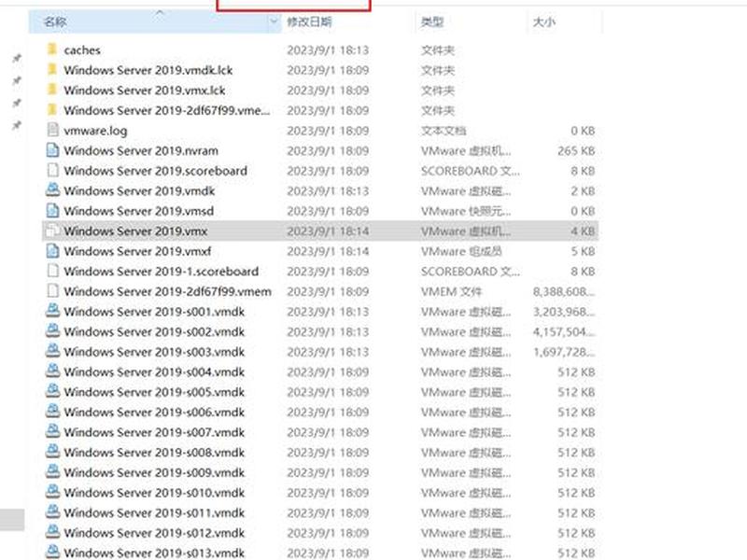Select file name Windows Server 2019-s003.vmdk
The height and width of the screenshot is (560, 747).
(x=154, y=352)
